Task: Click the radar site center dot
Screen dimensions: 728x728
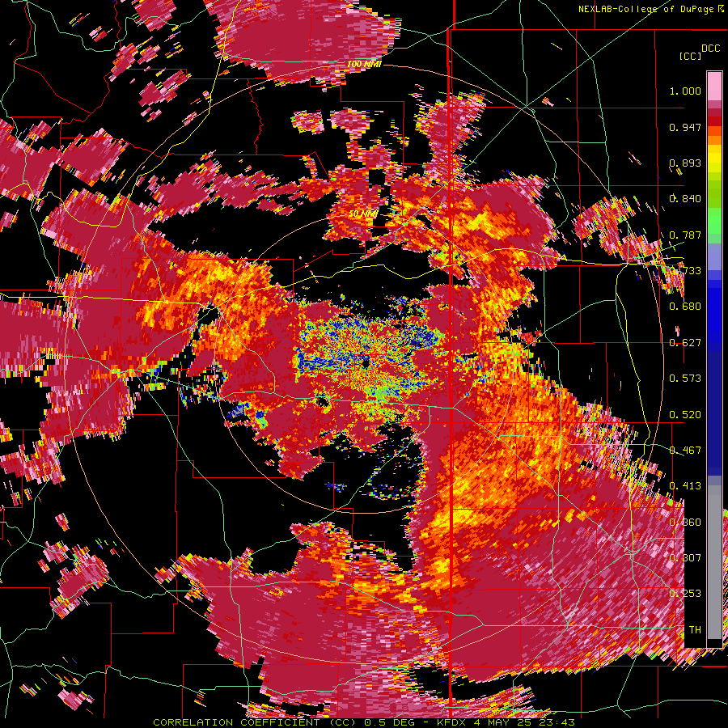Action: click(x=366, y=364)
